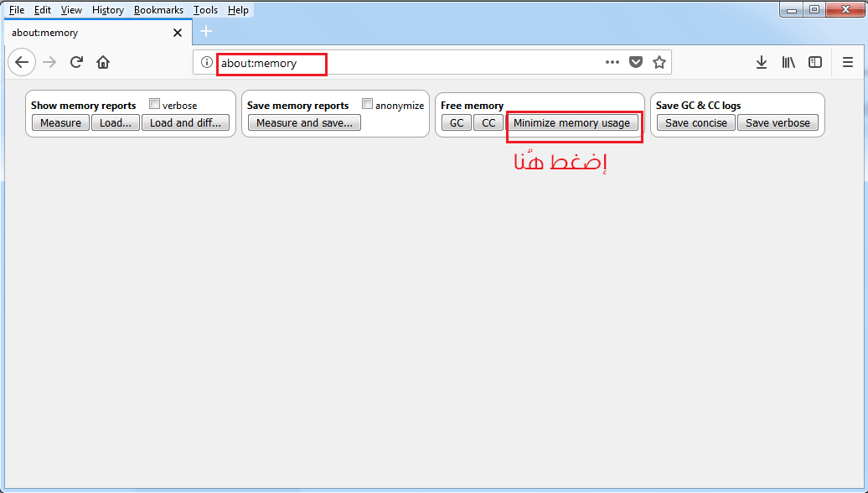Bookmark this page with the star icon
The width and height of the screenshot is (868, 493).
659,62
